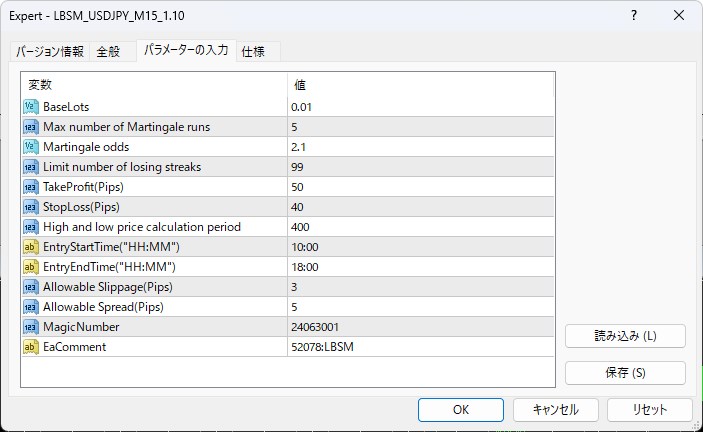Save parameters with 保存 (S) button
This screenshot has height=432, width=703.
tap(625, 373)
